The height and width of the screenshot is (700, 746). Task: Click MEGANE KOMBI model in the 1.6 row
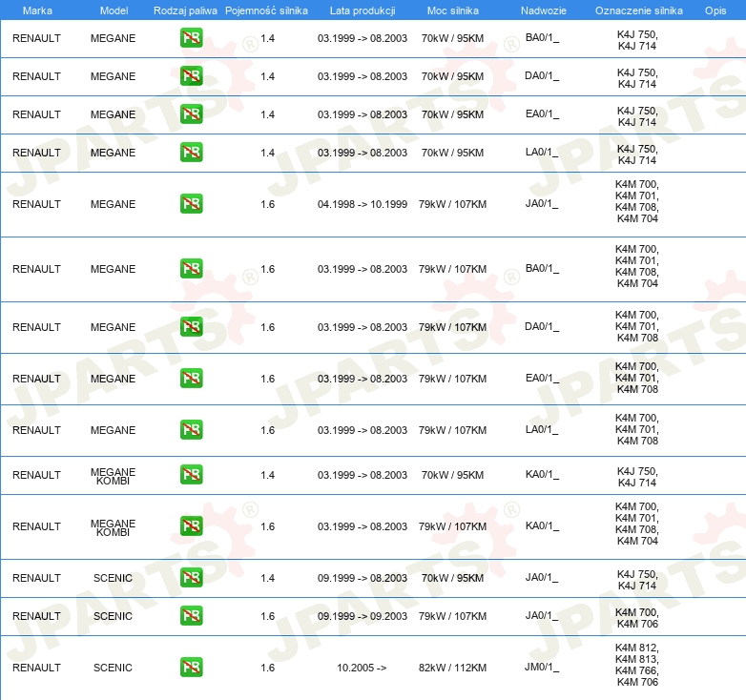pos(113,527)
